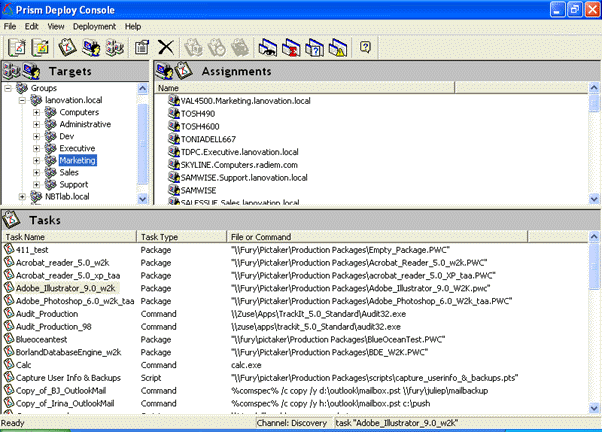Open the View menu

(56, 26)
